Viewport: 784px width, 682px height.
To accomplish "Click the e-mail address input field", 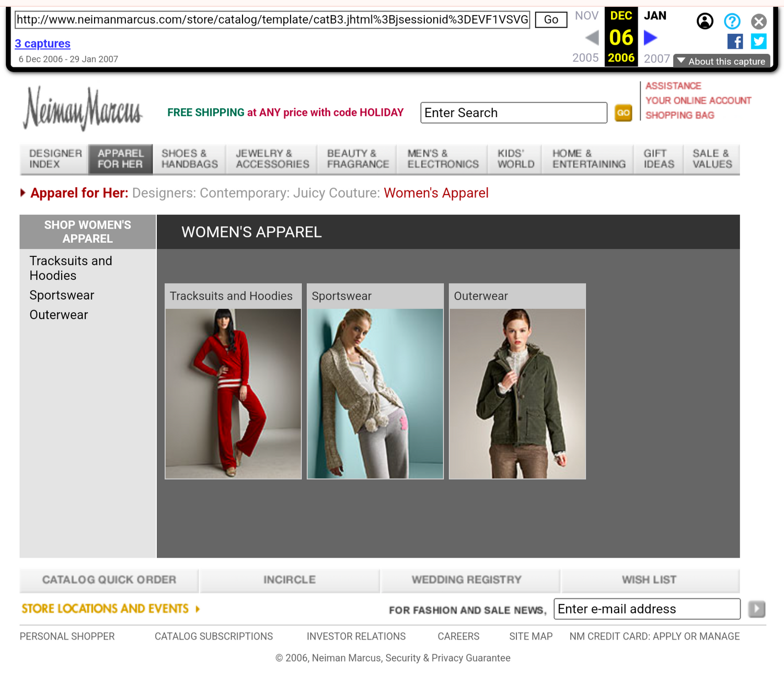I will coord(647,609).
